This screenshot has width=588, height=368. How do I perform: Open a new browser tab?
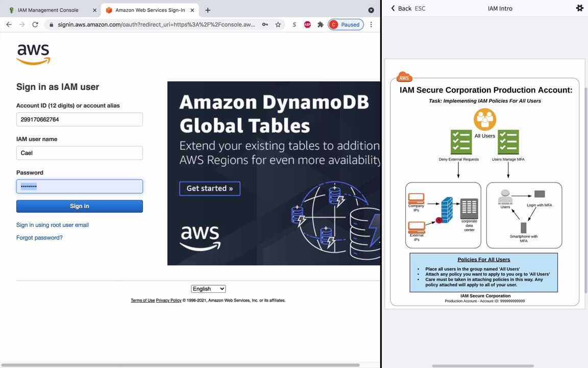pyautogui.click(x=208, y=10)
